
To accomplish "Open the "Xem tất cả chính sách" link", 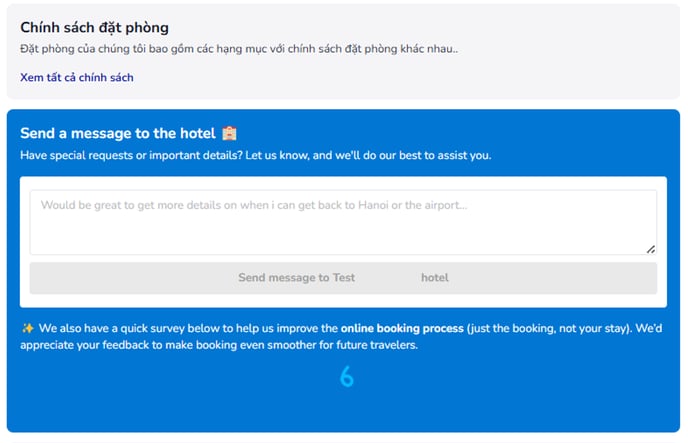I will pos(77,77).
